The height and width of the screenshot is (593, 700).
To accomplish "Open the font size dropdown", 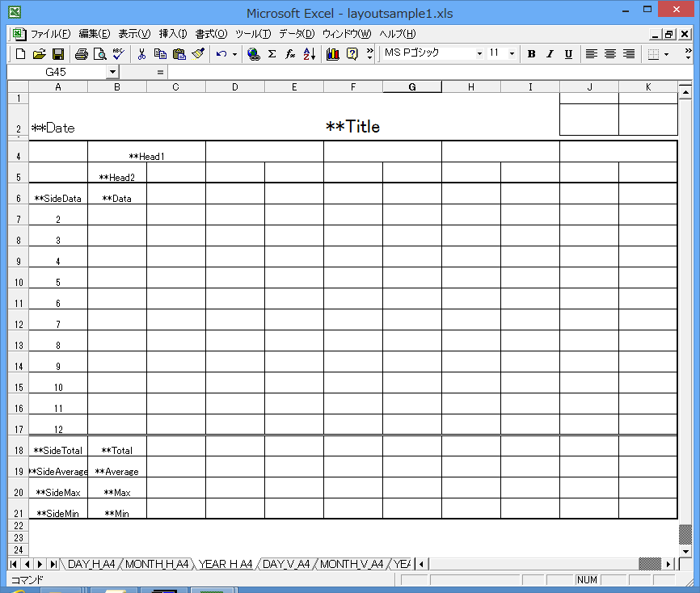I will point(512,54).
